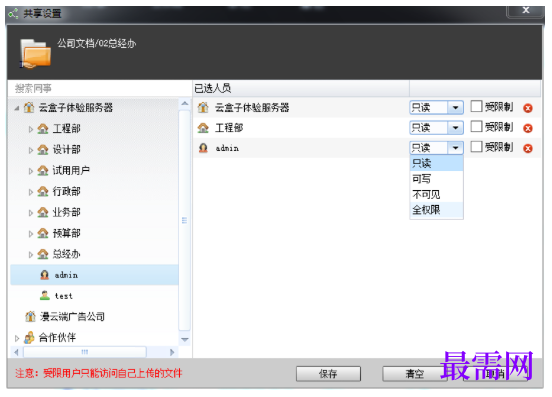The width and height of the screenshot is (552, 397).
Task: Click the 业务部 department icon
Action: 43,212
